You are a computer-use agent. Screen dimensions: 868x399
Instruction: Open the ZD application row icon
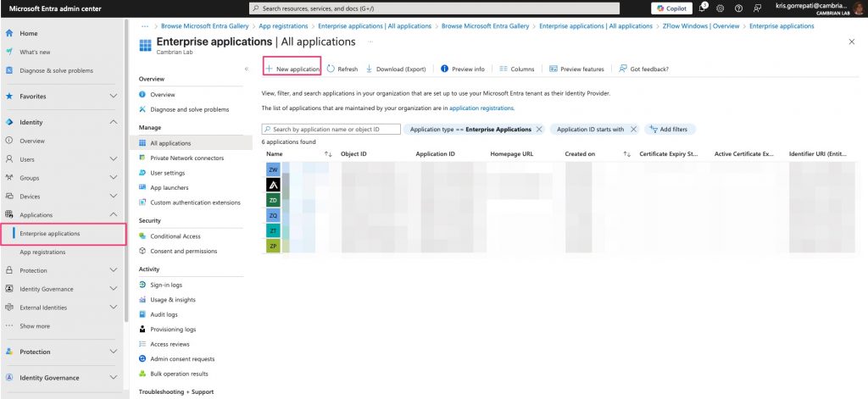273,200
